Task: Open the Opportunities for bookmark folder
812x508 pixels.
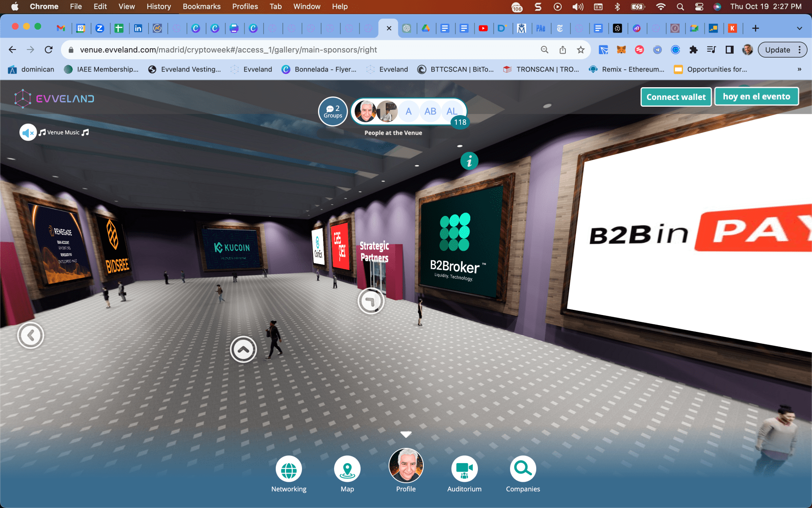Action: pos(710,69)
